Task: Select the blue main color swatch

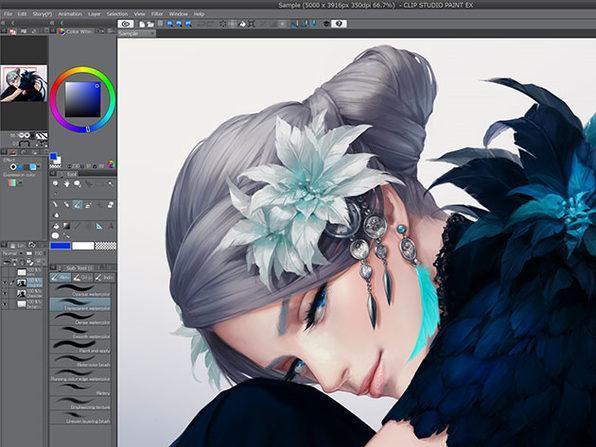Action: tap(60, 246)
